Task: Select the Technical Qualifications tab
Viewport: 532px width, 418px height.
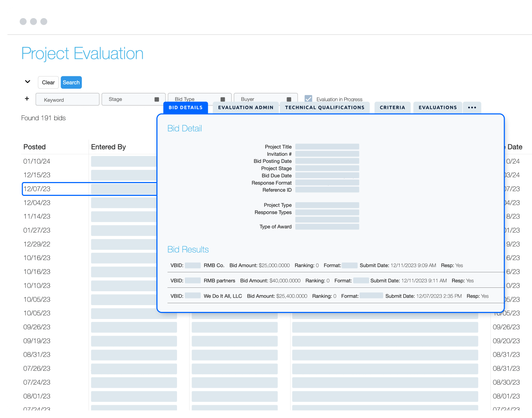Action: click(325, 108)
